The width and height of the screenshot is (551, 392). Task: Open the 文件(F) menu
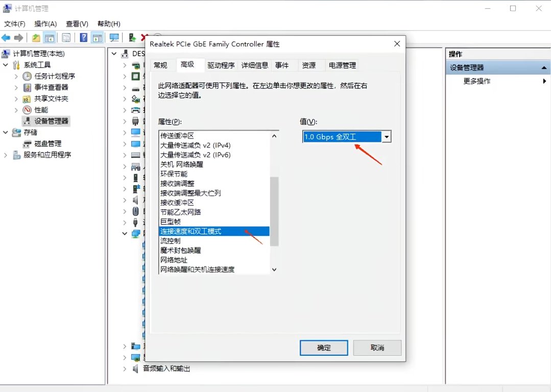click(x=14, y=24)
